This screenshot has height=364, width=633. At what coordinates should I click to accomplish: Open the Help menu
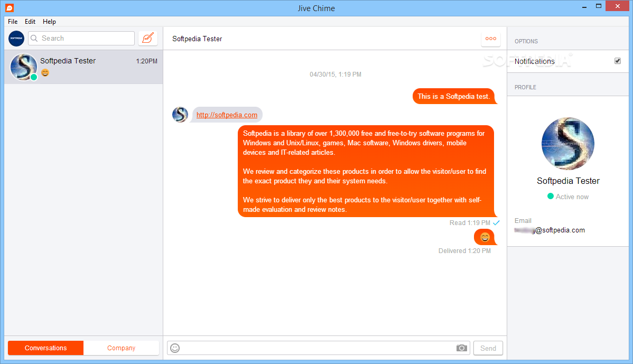[x=49, y=21]
